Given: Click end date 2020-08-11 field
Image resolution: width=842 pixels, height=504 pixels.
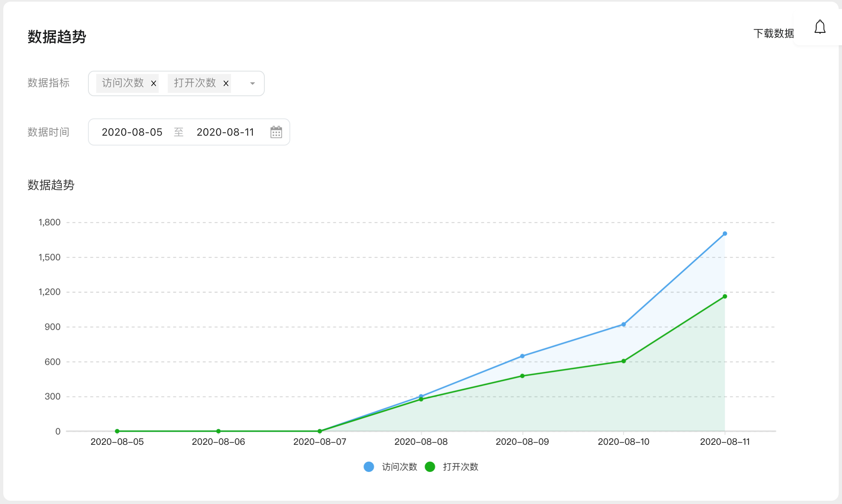Looking at the screenshot, I should 225,132.
